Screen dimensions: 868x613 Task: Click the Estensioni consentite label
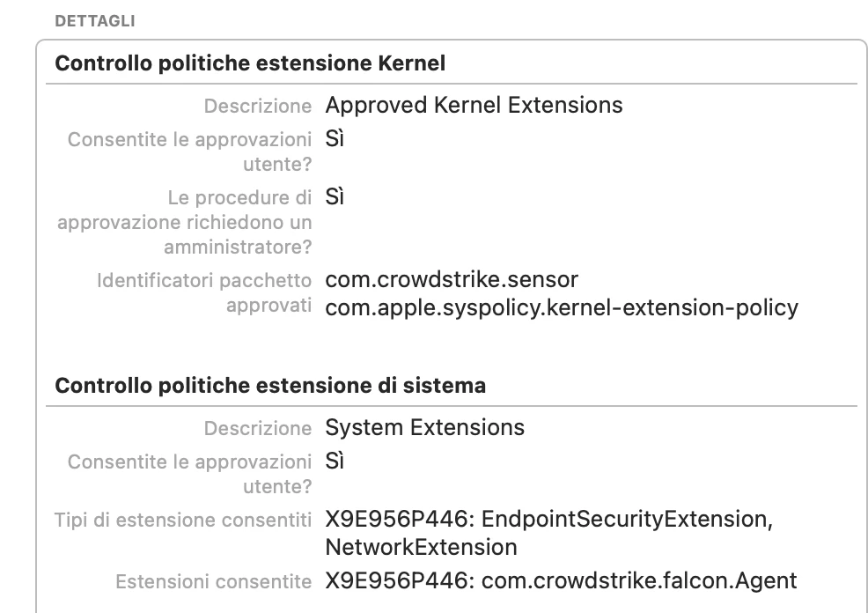(213, 582)
